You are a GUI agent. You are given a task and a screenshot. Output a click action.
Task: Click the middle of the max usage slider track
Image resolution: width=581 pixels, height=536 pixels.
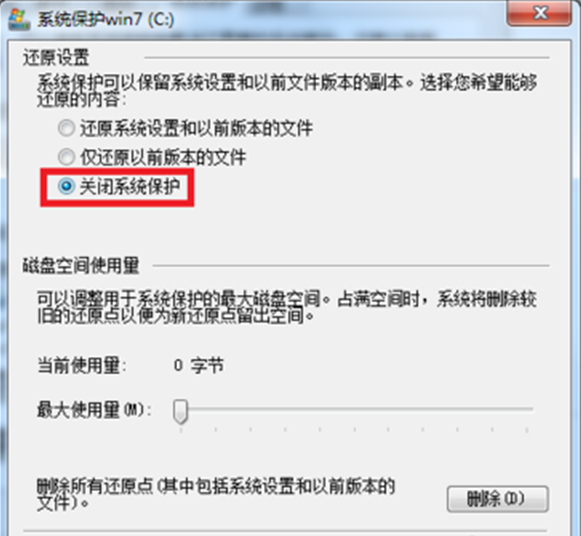tap(357, 409)
